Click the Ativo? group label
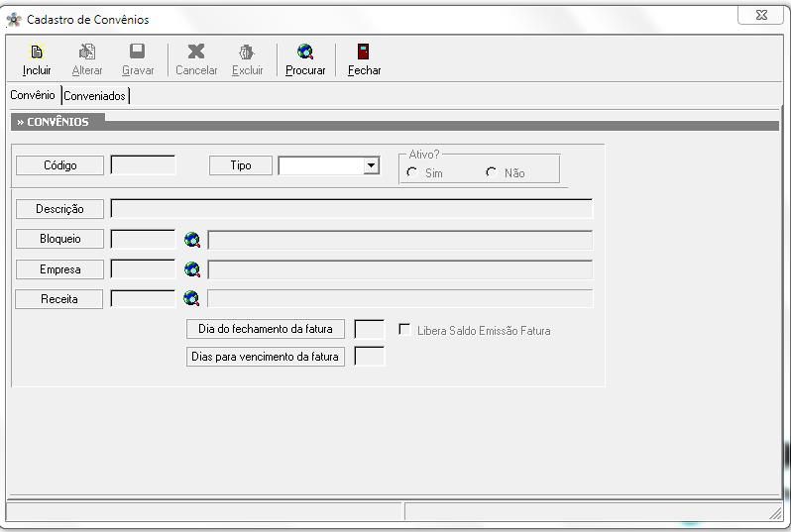The image size is (791, 532). [424, 154]
